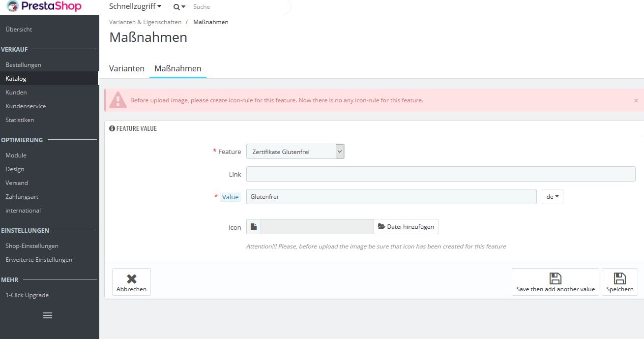Screen dimensions: 644x339
Task: Click the Varianten & Eigenschaften breadcrumb
Action: pyautogui.click(x=145, y=22)
